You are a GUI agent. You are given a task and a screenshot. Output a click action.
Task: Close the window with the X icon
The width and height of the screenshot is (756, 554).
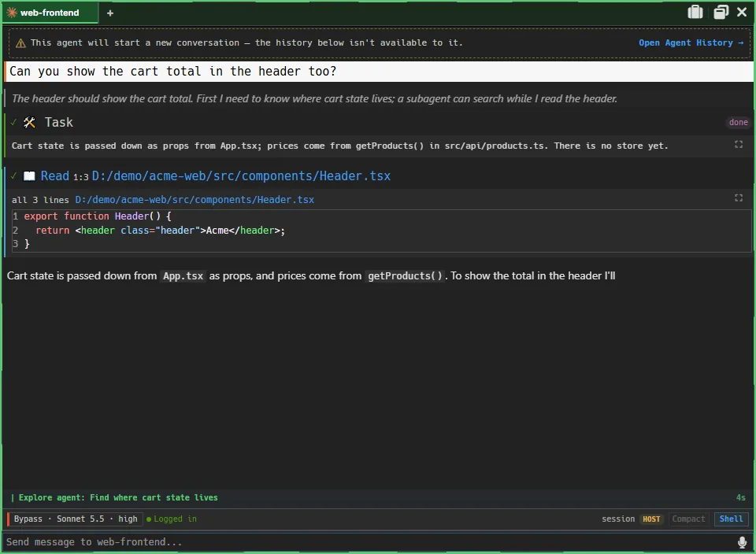742,12
